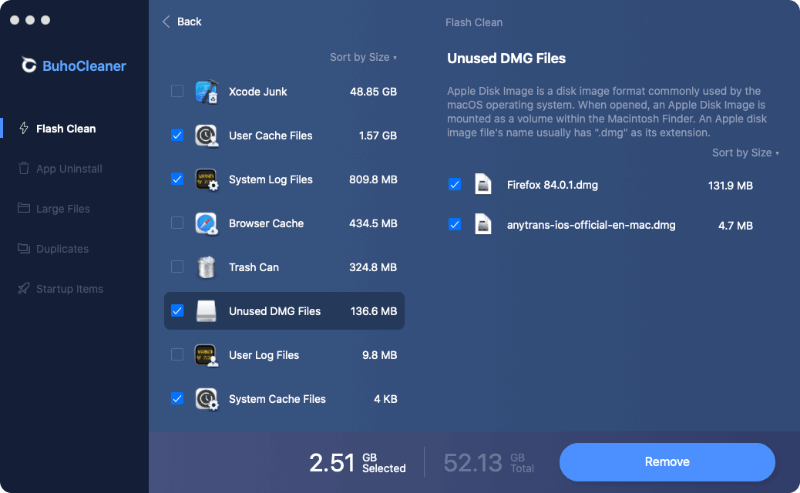Viewport: 800px width, 493px height.
Task: Click the Startup Items rocket icon
Action: pos(23,288)
